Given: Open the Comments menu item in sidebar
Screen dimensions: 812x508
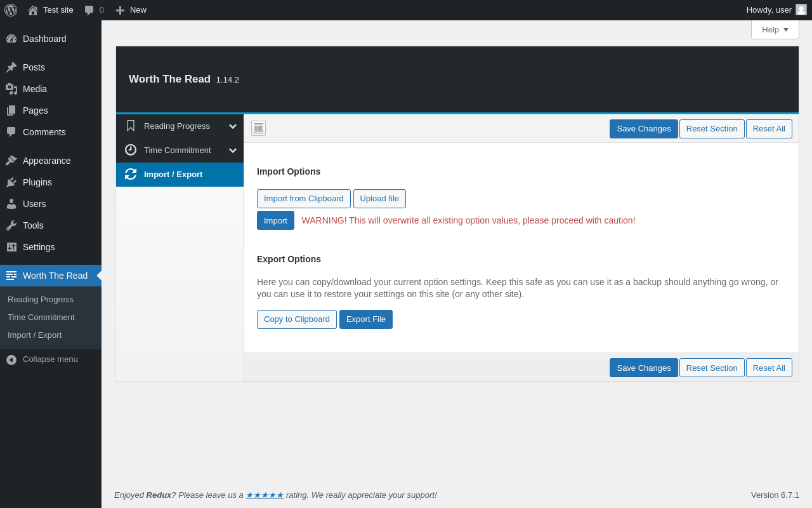Looking at the screenshot, I should coord(51,132).
